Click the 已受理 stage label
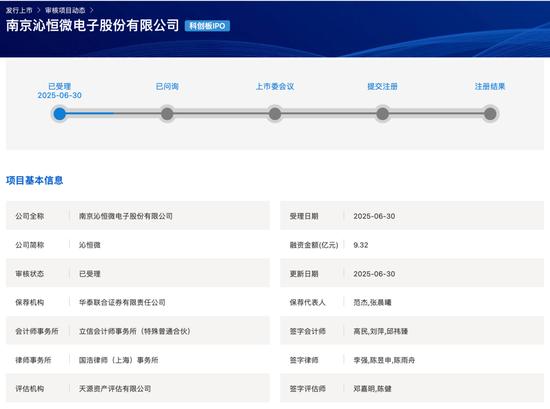This screenshot has width=550, height=409. (60, 86)
